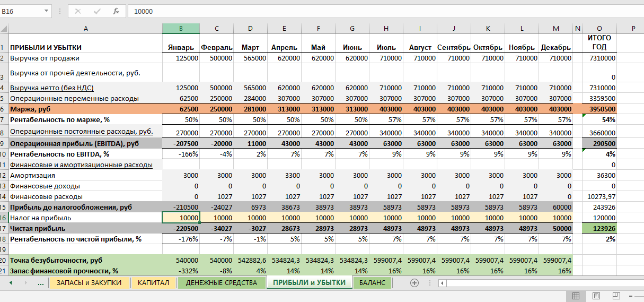Click the Маржа, руб label cell
The image size is (644, 302).
85,108
